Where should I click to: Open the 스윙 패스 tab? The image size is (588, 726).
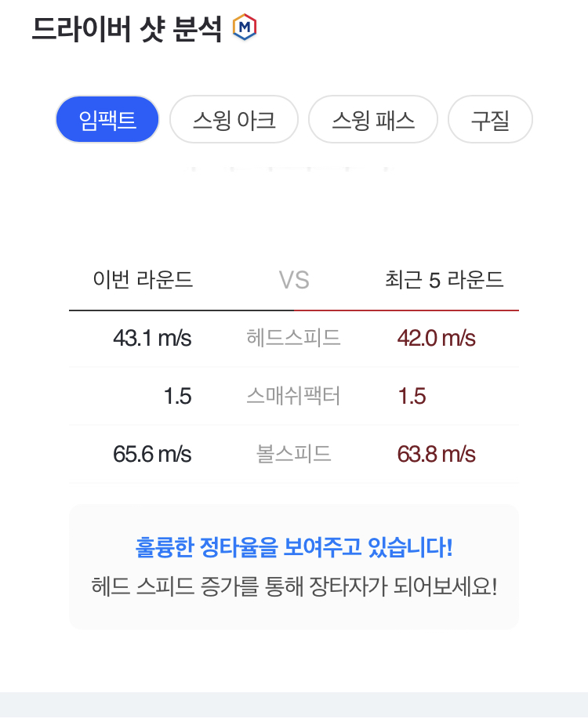tap(373, 120)
